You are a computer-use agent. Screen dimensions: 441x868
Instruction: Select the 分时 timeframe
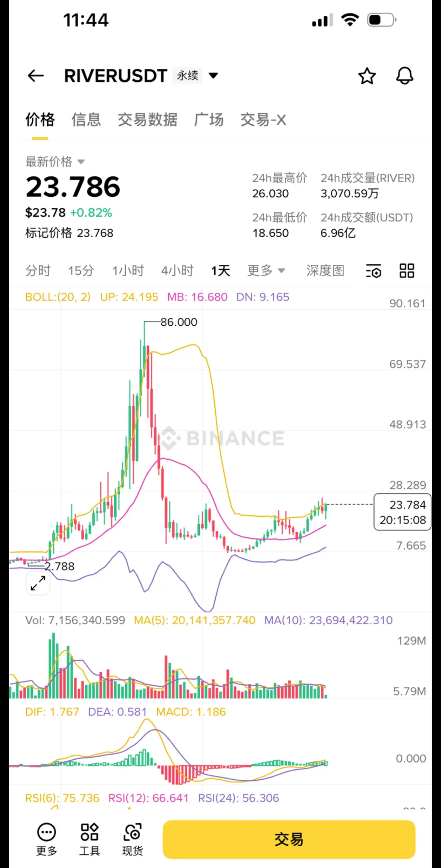(38, 270)
